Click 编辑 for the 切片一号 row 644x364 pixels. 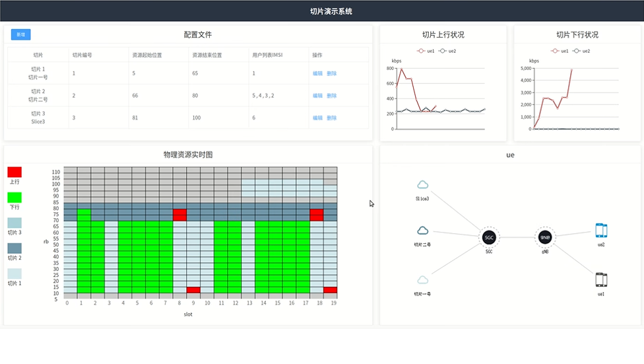click(317, 73)
